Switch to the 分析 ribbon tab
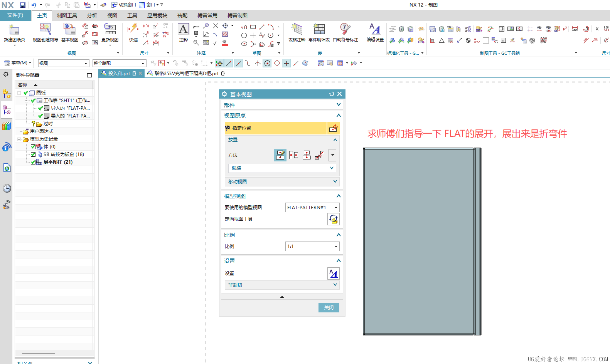Image resolution: width=610 pixels, height=364 pixels. 92,15
